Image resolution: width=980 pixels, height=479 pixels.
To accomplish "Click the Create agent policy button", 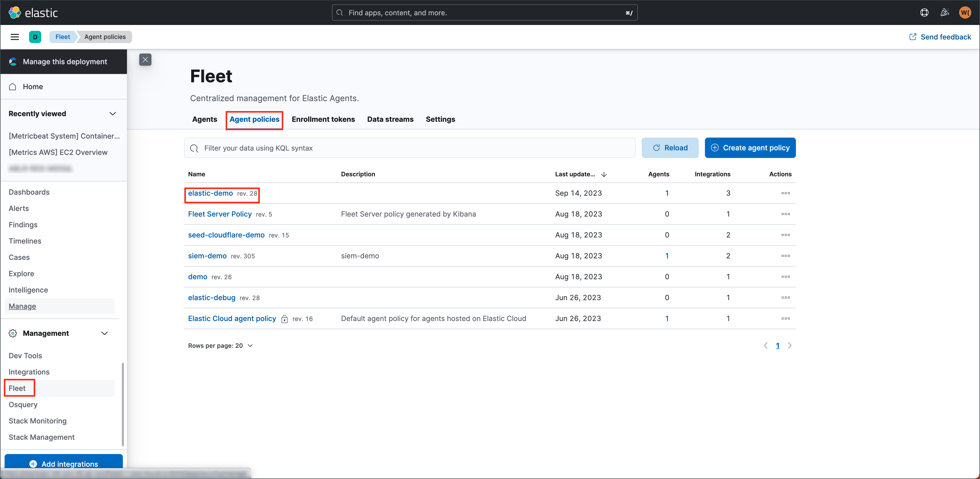I will (750, 148).
